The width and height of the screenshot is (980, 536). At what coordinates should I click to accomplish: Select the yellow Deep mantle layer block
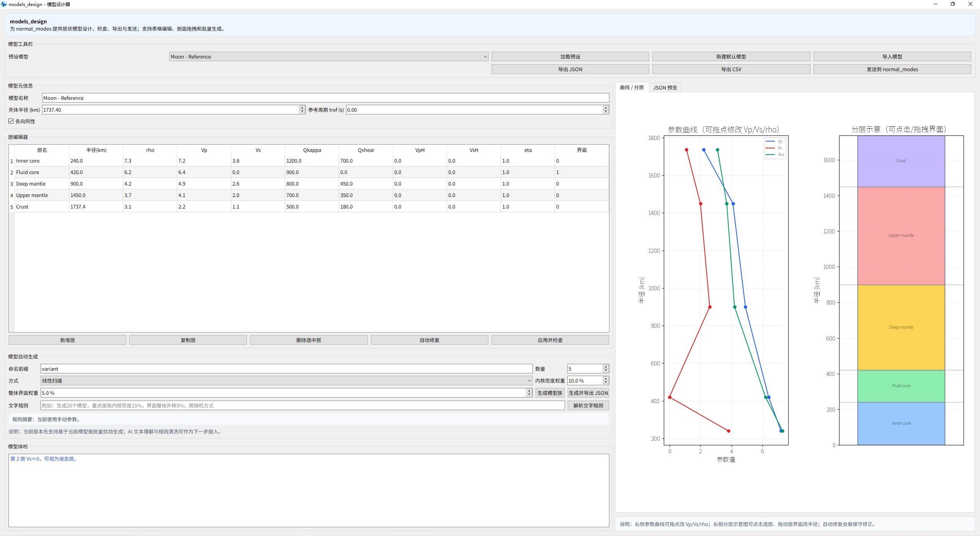[x=901, y=327]
